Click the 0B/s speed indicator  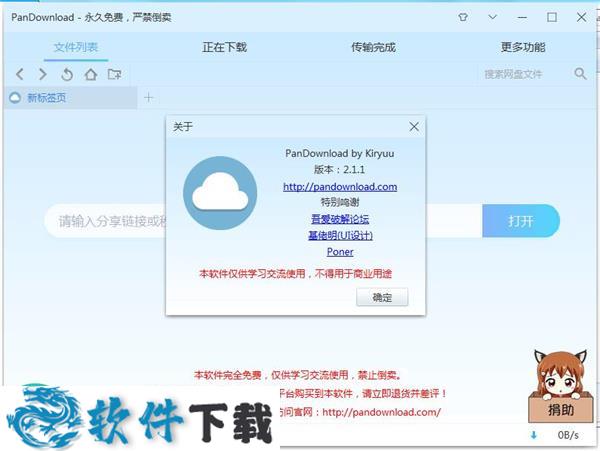point(568,435)
